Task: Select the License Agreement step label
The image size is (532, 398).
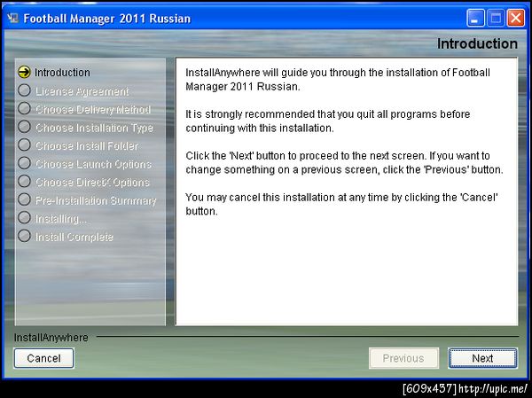Action: 82,91
